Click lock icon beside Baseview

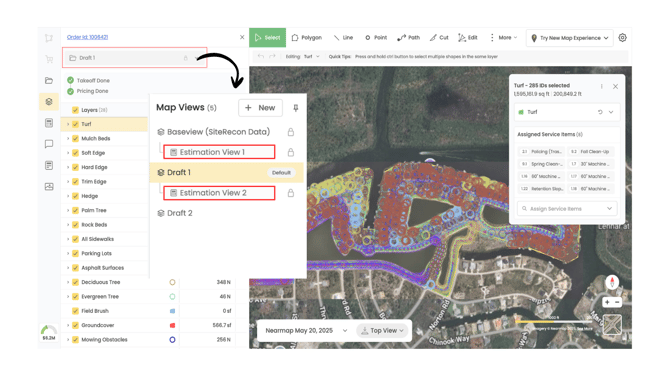coord(291,132)
